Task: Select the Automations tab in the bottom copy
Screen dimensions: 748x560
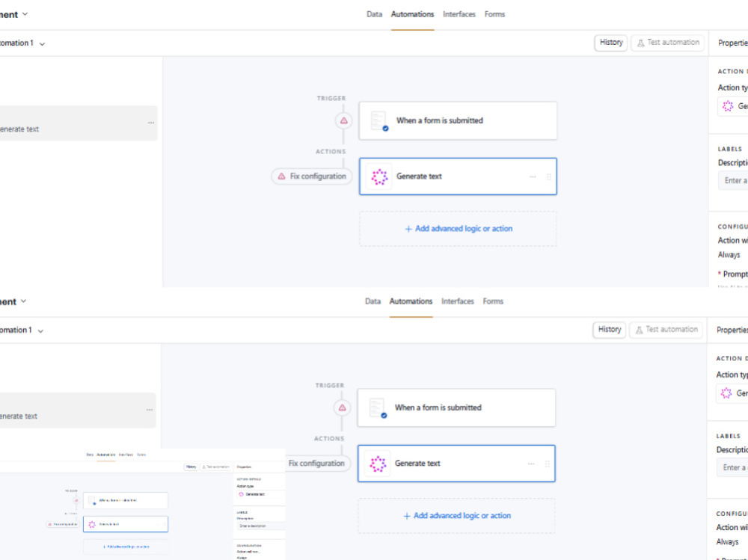Action: pyautogui.click(x=411, y=301)
